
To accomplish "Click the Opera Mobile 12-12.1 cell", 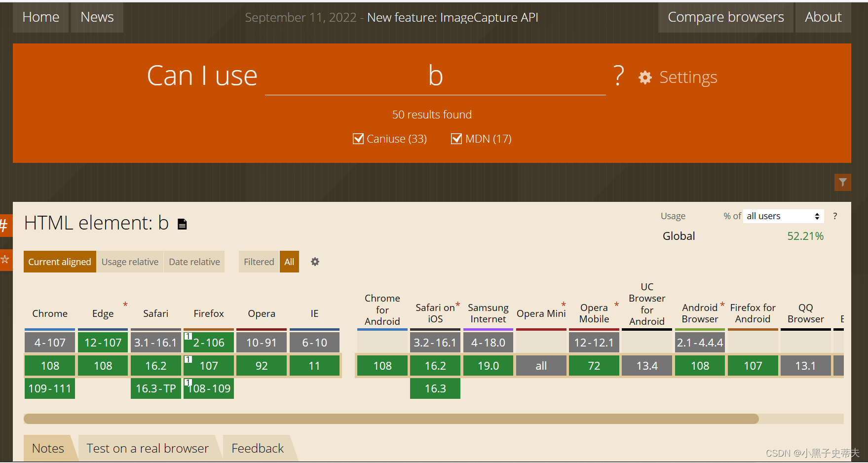I will point(594,343).
